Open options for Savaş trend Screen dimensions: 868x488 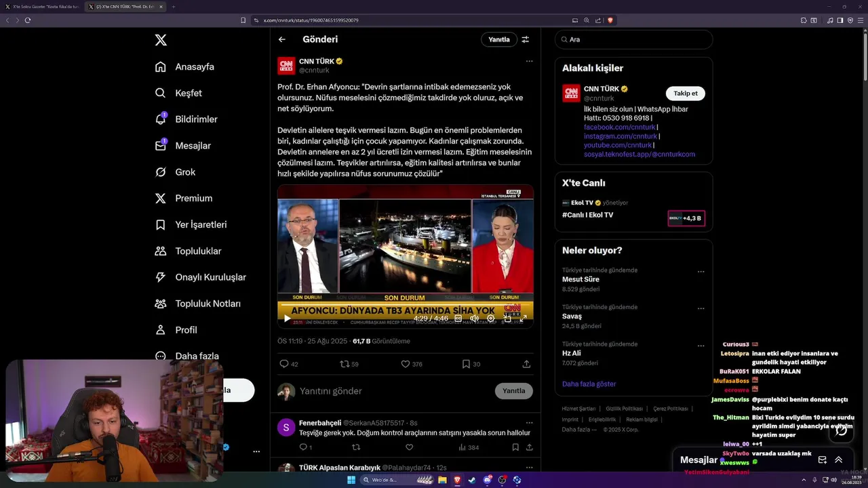coord(701,309)
